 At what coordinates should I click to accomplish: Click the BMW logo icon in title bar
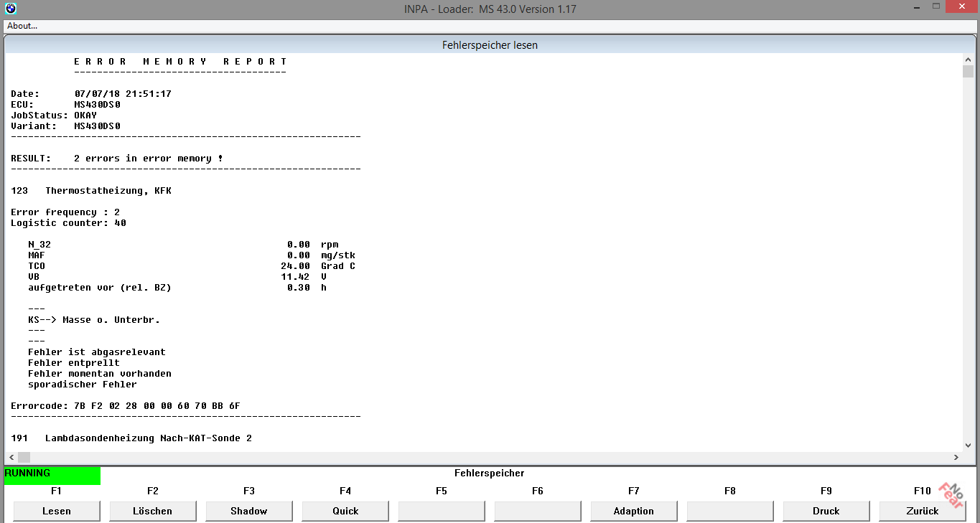click(x=10, y=9)
